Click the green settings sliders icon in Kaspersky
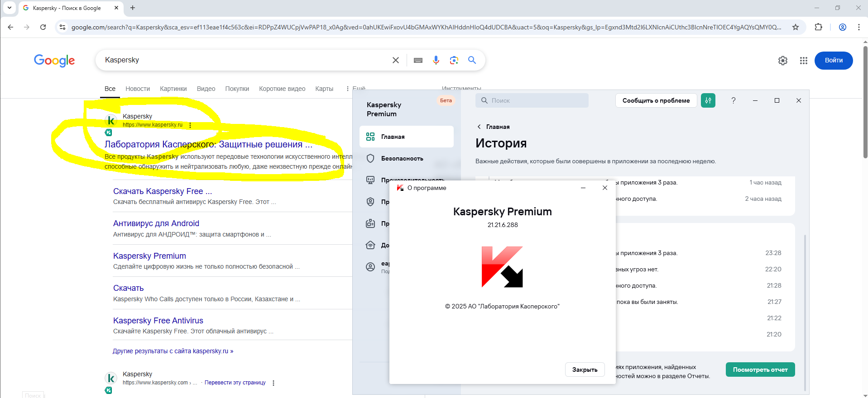The height and width of the screenshot is (398, 868). point(708,100)
